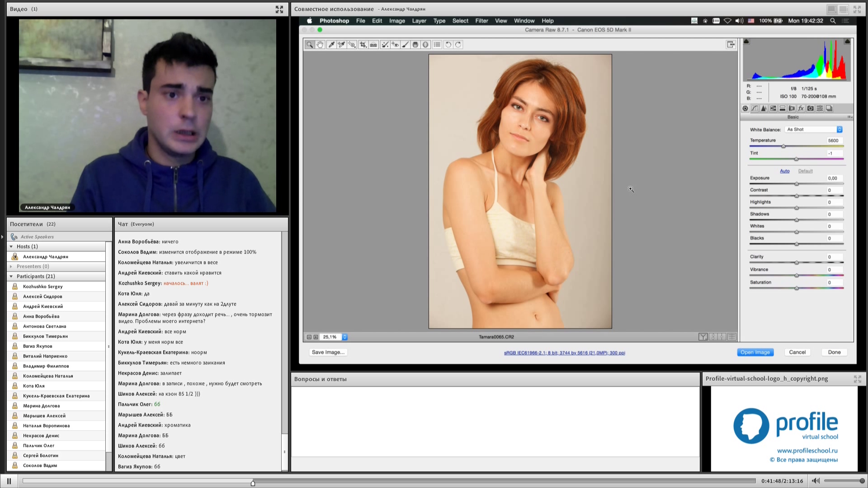The height and width of the screenshot is (488, 868).
Task: Collapse the Participants group
Action: (11, 277)
